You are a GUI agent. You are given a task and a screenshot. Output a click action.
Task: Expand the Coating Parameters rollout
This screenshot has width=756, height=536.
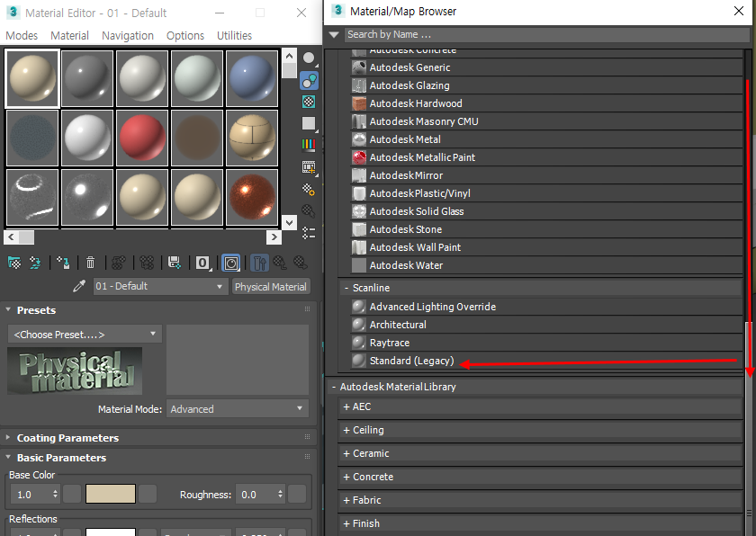point(8,438)
